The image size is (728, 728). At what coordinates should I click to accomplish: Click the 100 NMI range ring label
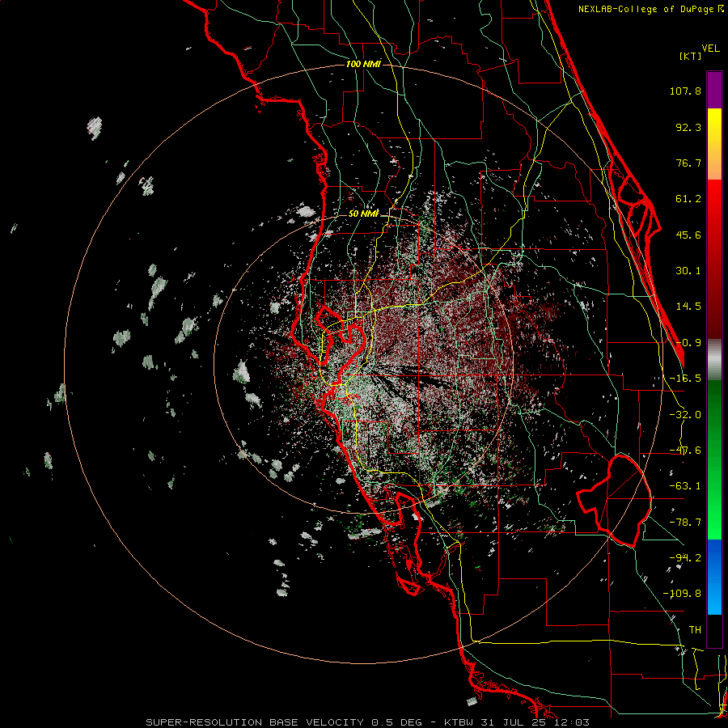coord(363,64)
